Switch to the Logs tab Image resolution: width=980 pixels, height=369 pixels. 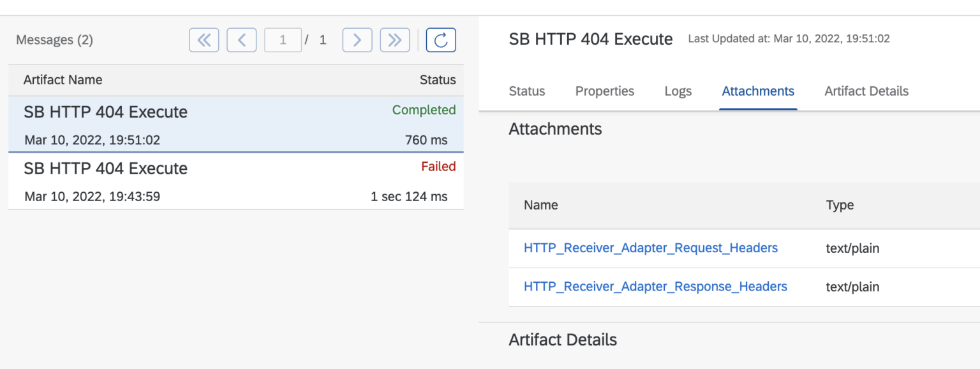[x=678, y=91]
